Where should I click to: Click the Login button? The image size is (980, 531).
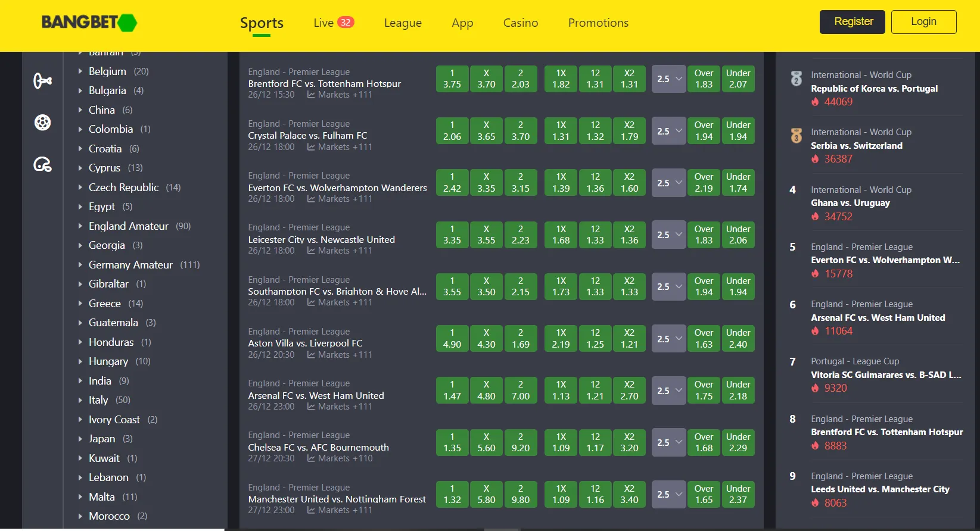coord(924,22)
